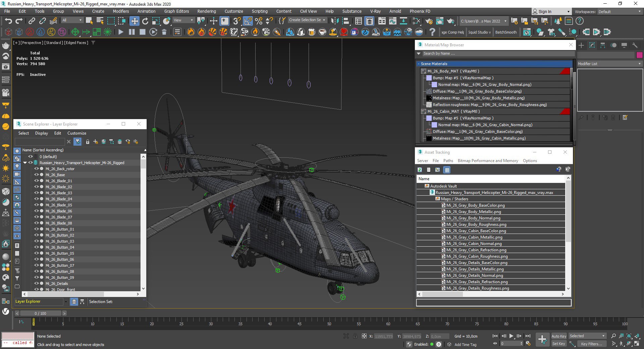
Task: Open the Help question mark icon
Action: tap(579, 21)
